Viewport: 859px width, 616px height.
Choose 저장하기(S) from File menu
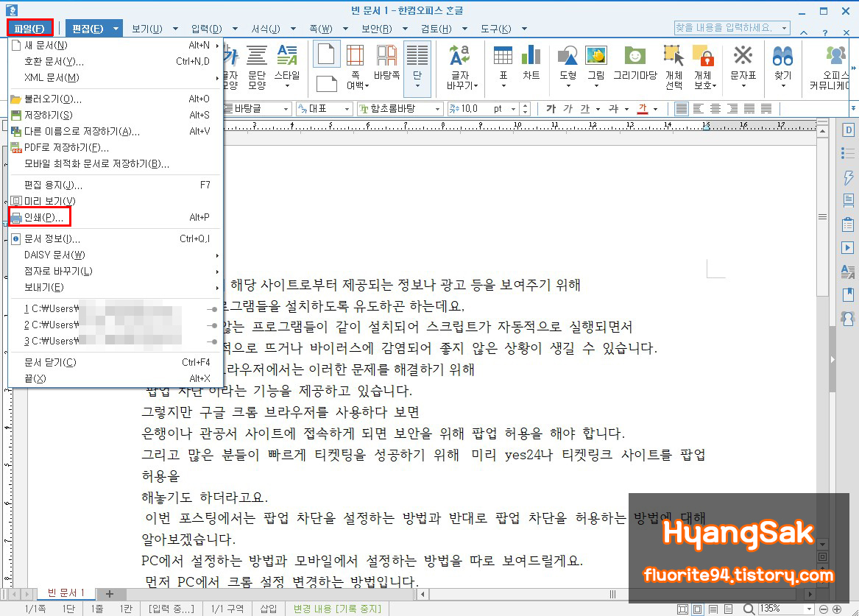click(x=116, y=115)
